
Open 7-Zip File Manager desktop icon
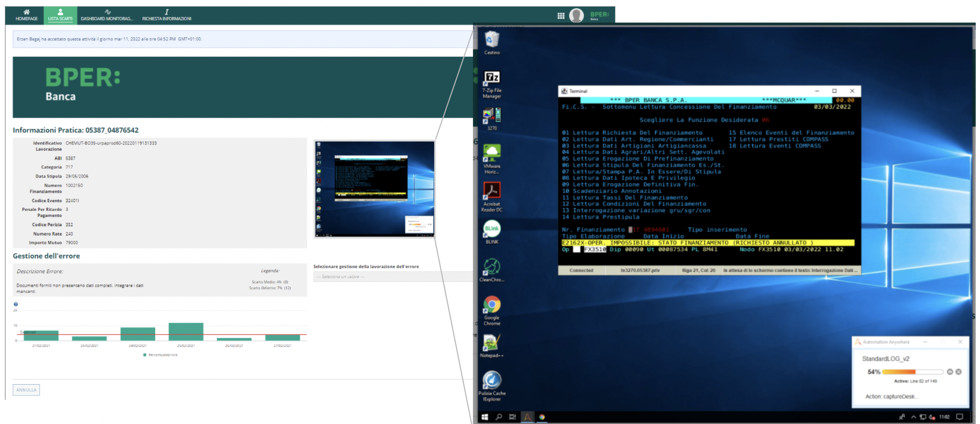tap(492, 85)
